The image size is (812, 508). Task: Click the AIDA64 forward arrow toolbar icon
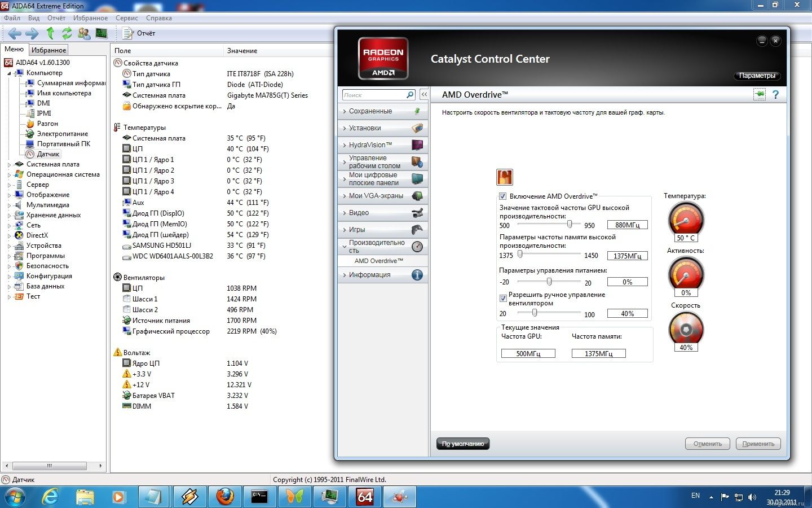[32, 33]
